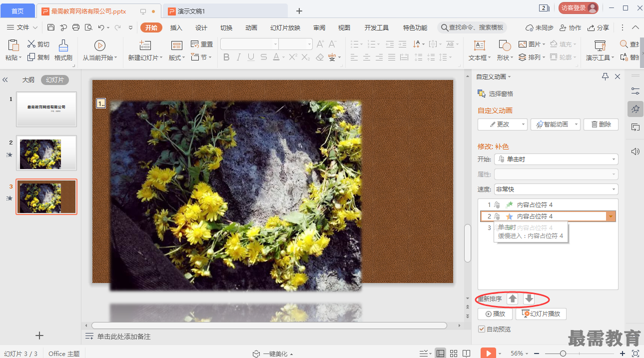Click the shapes (形状) icon

[505, 45]
